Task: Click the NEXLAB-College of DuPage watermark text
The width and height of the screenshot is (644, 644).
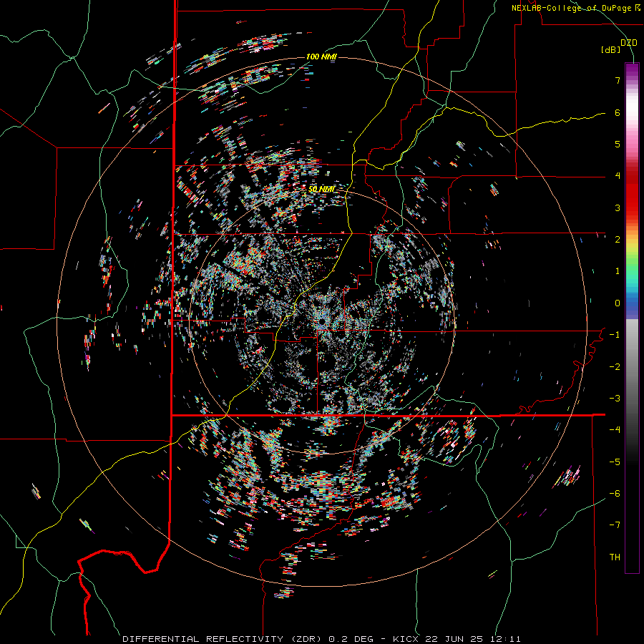Action: point(575,8)
